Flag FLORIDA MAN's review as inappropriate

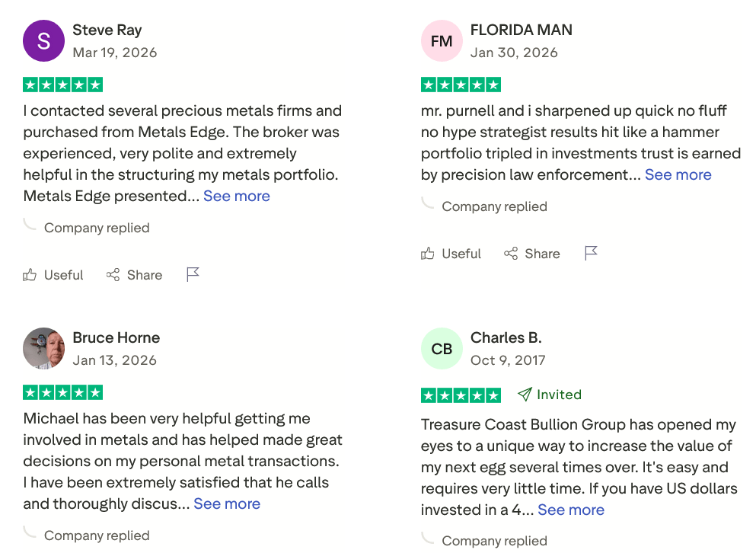coord(592,252)
